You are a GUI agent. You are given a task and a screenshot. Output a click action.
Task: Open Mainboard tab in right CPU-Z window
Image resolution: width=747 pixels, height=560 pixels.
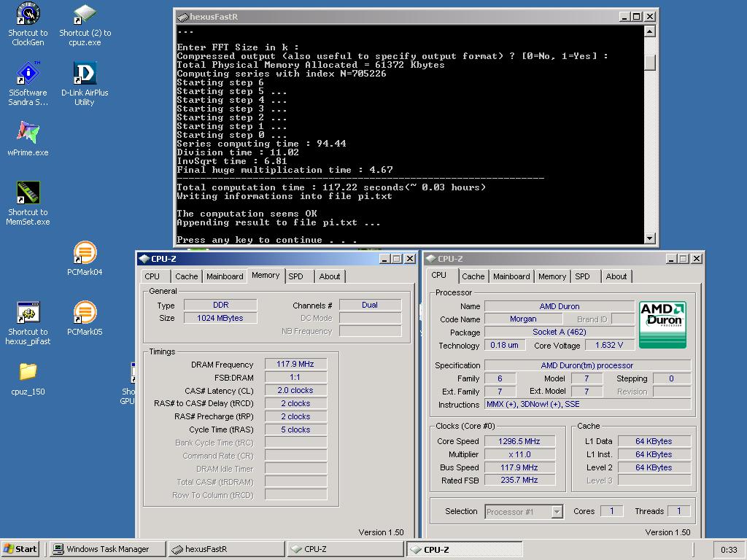(x=511, y=276)
